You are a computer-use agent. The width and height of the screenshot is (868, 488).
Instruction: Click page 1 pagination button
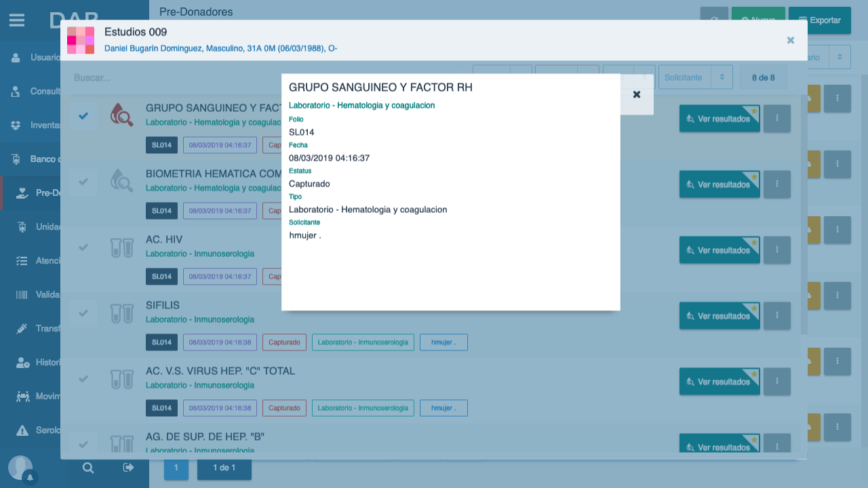coord(176,468)
